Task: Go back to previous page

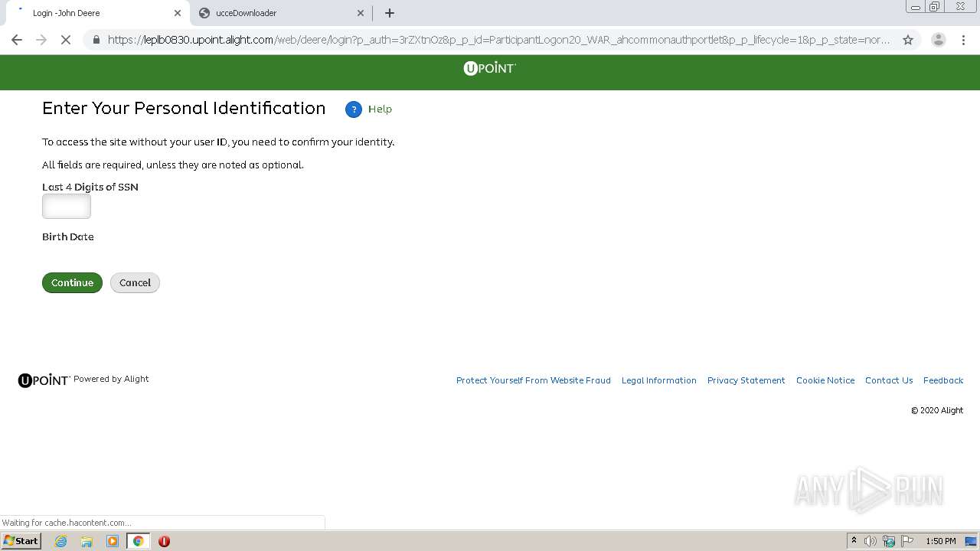Action: 17,40
